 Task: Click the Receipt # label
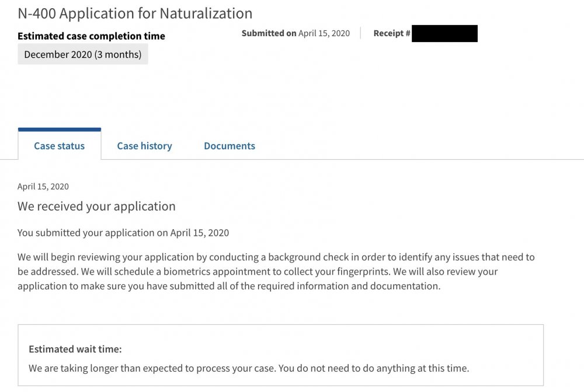[x=392, y=33]
